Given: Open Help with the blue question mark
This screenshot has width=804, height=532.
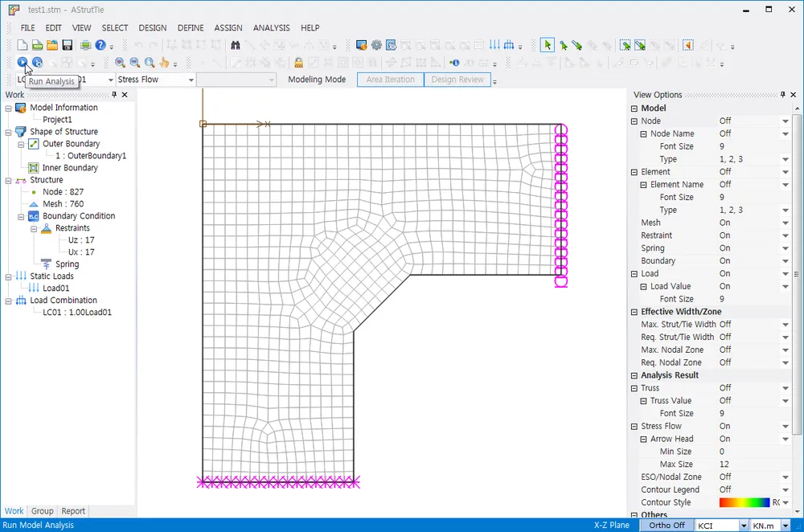Looking at the screenshot, I should [100, 46].
